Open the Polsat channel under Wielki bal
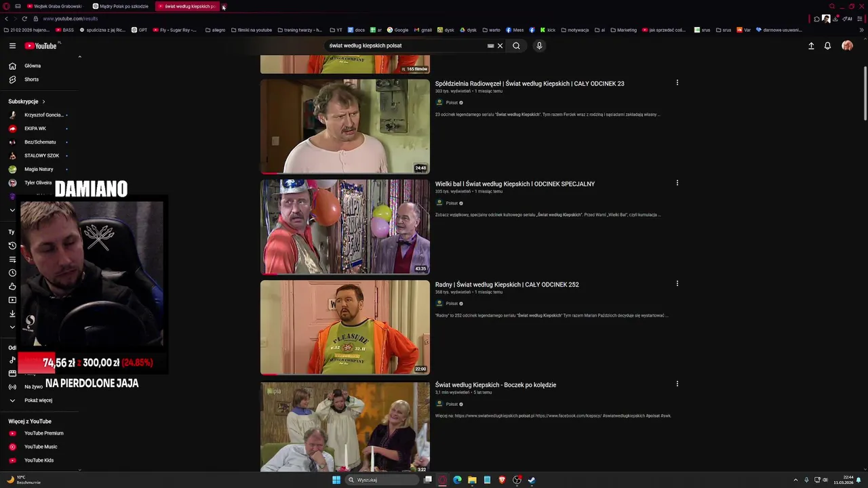The width and height of the screenshot is (868, 488). (452, 203)
